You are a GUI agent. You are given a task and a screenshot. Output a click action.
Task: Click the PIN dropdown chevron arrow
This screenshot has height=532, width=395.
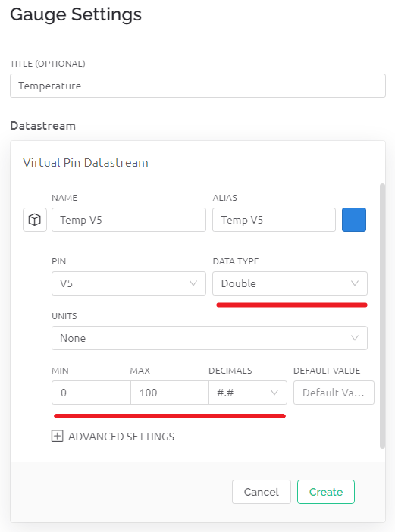tap(193, 283)
